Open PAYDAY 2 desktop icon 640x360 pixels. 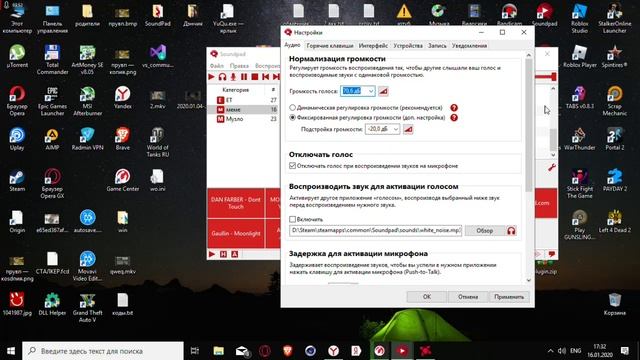click(615, 180)
